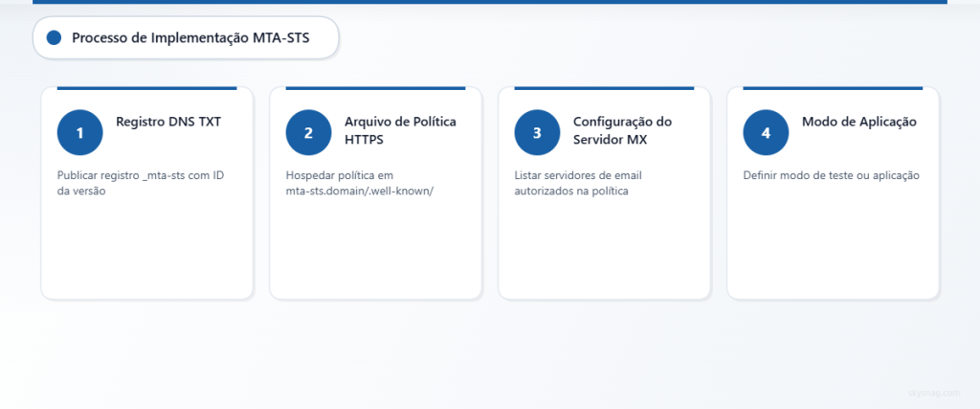Select the "Configuração do Servidor MX" title
Viewport: 980px width, 409px height.
622,130
